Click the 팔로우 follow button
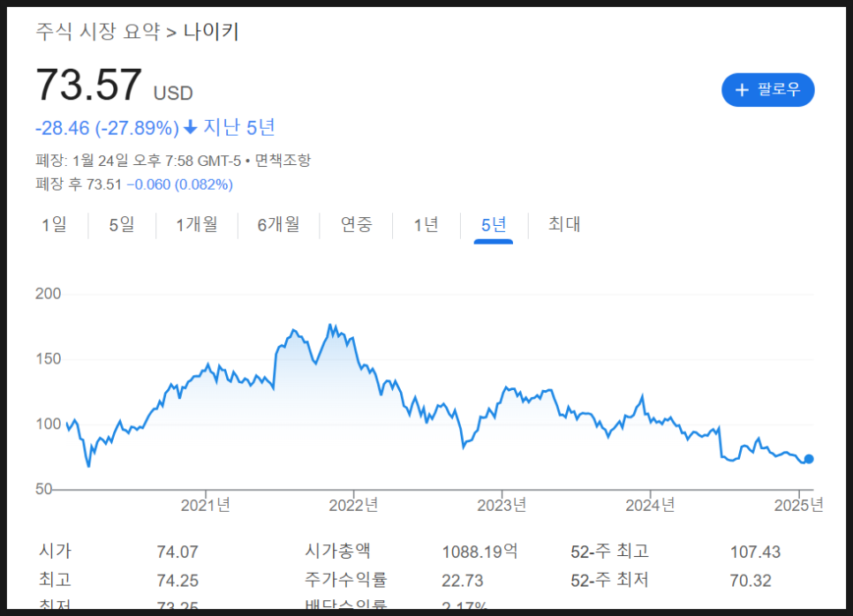This screenshot has height=616, width=853. (767, 90)
